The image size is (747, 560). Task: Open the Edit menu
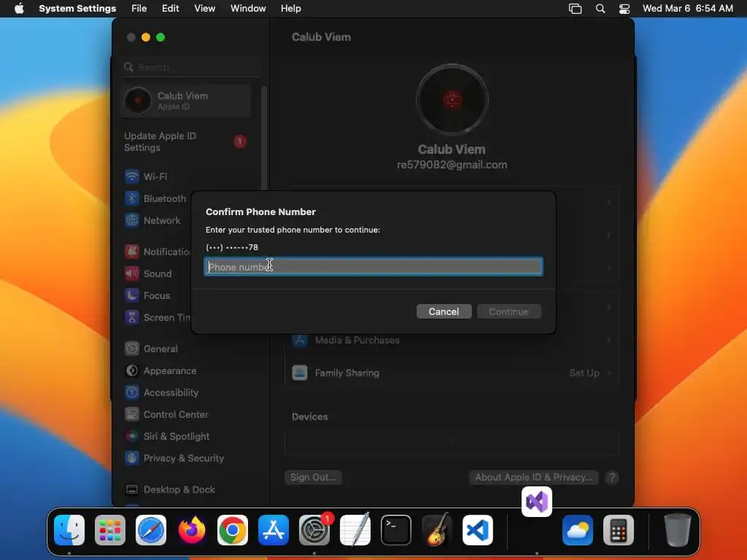click(x=170, y=9)
